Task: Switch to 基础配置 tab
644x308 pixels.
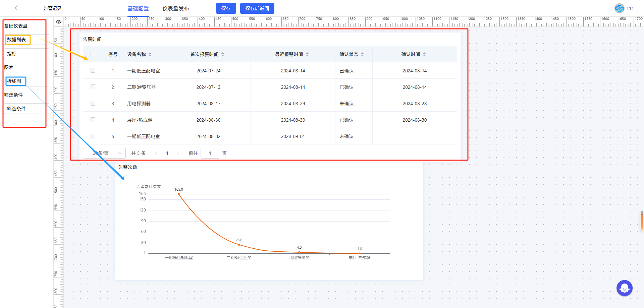Action: [138, 8]
